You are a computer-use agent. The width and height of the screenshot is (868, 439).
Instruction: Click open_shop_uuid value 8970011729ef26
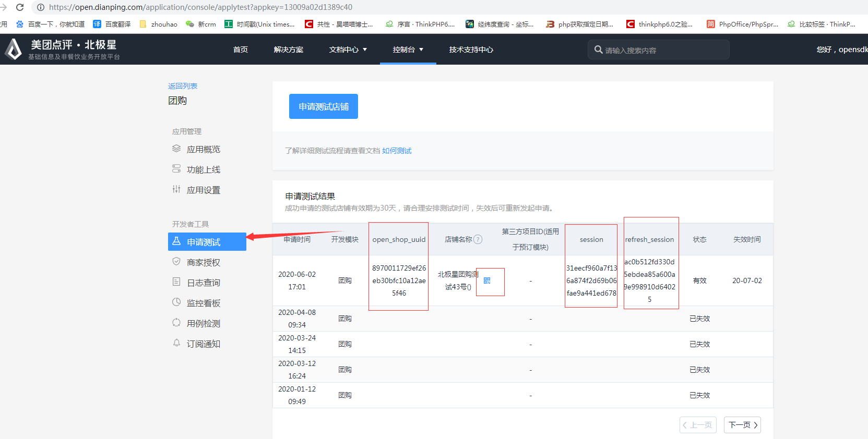pos(399,281)
